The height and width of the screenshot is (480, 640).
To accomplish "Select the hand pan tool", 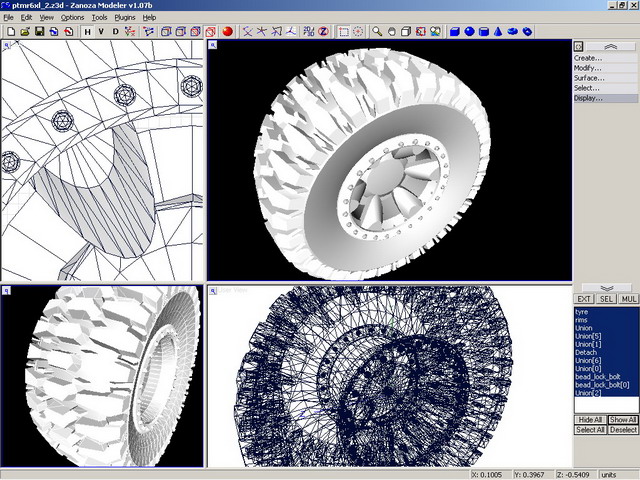I will point(391,32).
